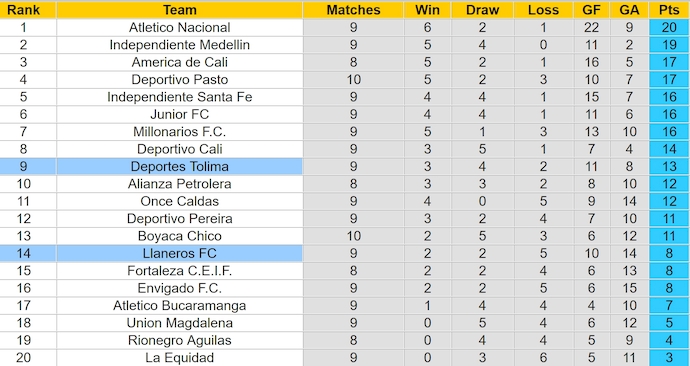Screen dimensions: 690x366
Task: Click the Rank column header
Action: (x=23, y=10)
